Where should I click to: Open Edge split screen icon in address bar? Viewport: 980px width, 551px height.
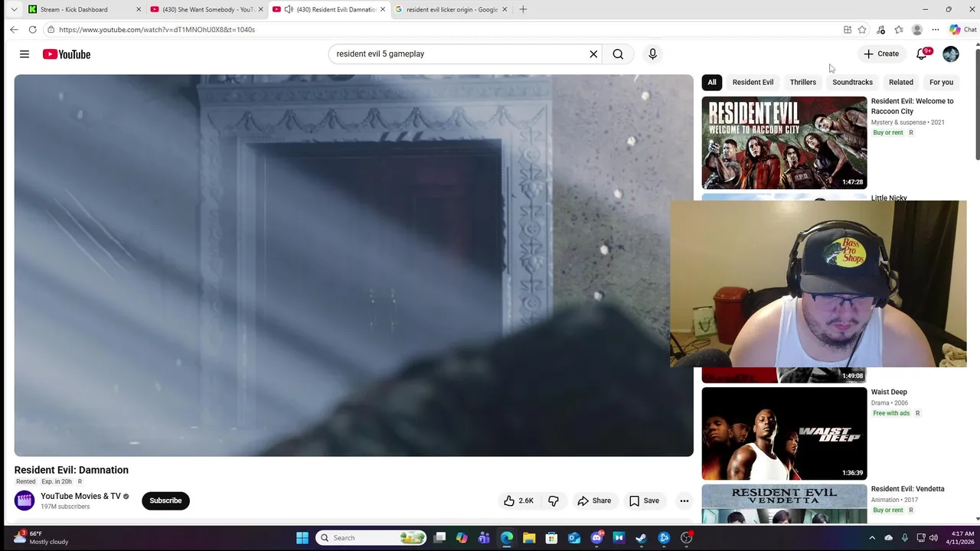click(848, 30)
